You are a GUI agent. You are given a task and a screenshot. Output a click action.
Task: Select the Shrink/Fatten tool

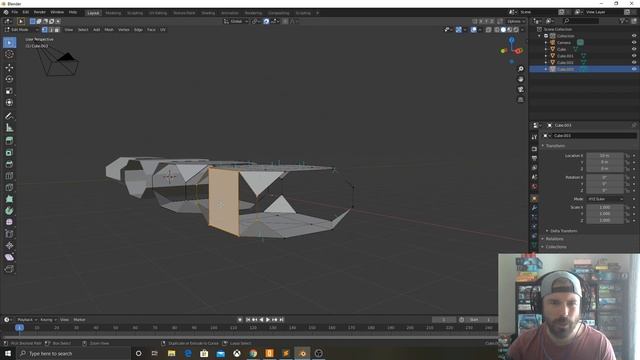pyautogui.click(x=9, y=246)
